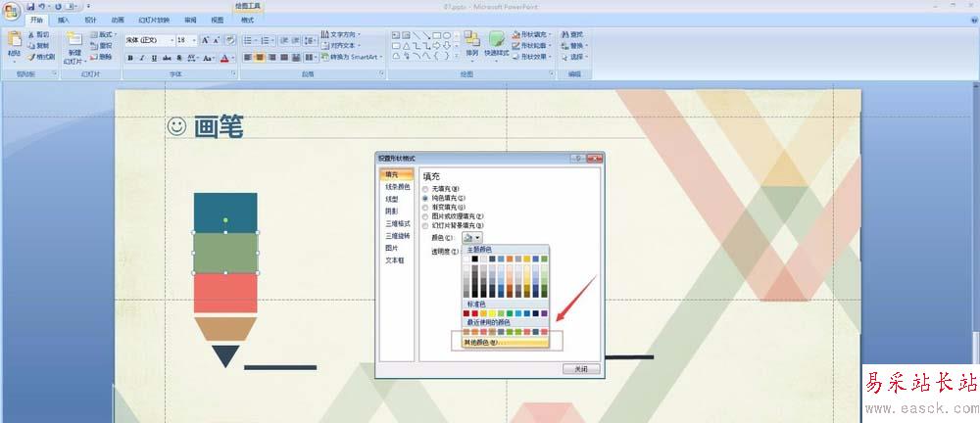
Task: Open the Layout (版式) dropdown
Action: [103, 35]
